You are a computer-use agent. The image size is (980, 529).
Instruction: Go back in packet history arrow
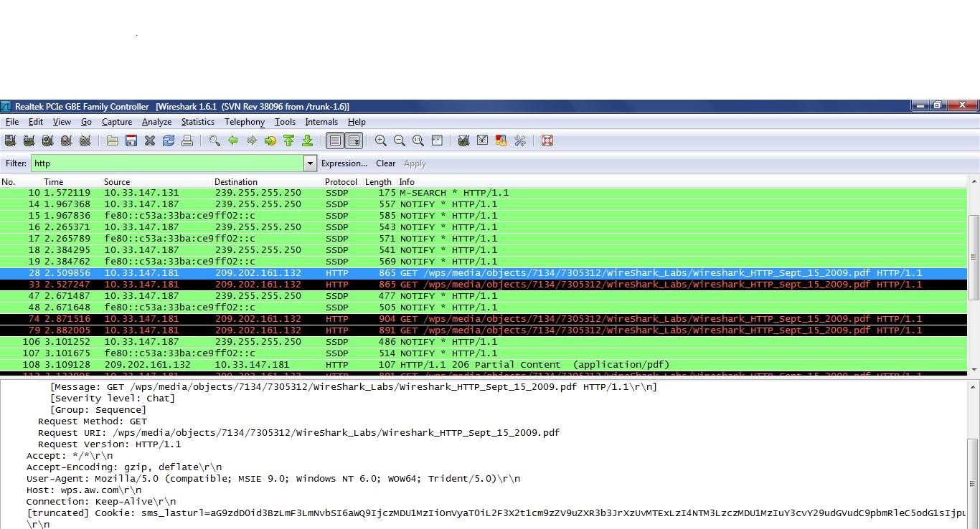233,140
